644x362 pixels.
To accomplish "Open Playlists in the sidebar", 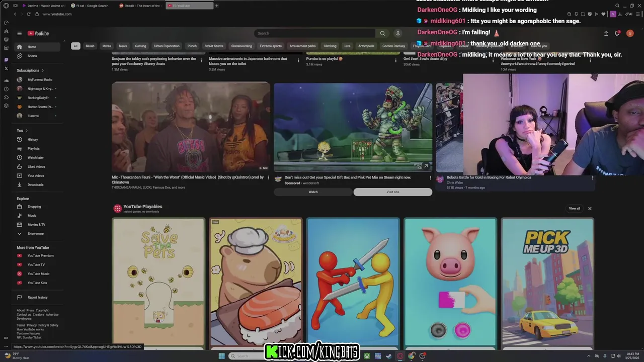I will click(37, 148).
